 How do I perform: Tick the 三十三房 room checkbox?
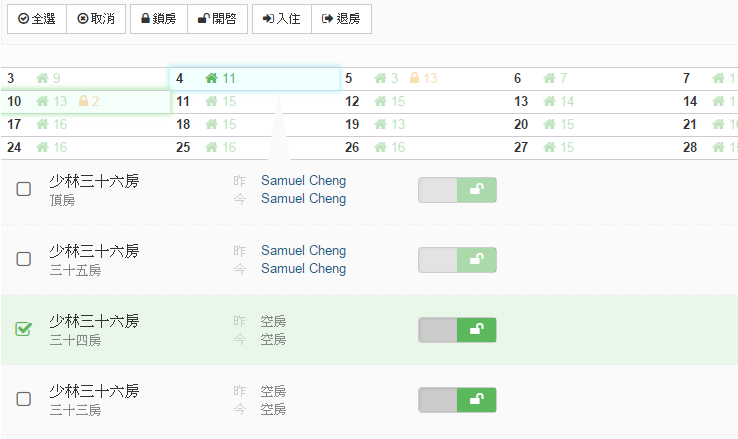24,399
